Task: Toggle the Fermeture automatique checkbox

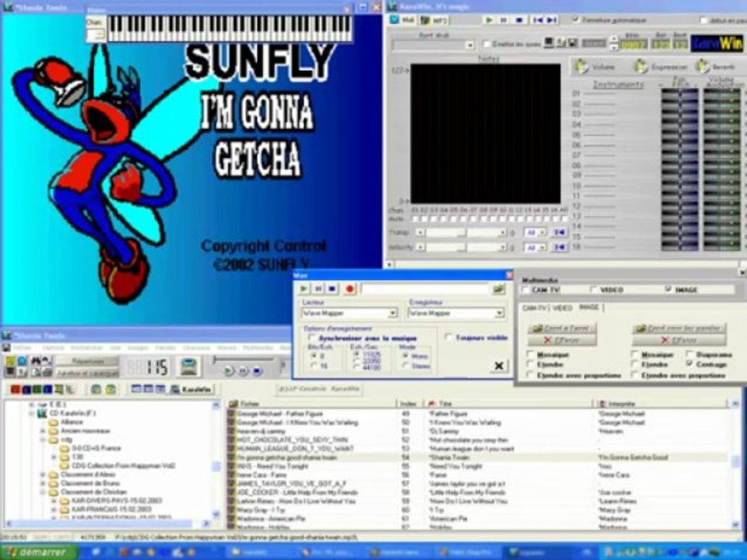Action: point(576,20)
